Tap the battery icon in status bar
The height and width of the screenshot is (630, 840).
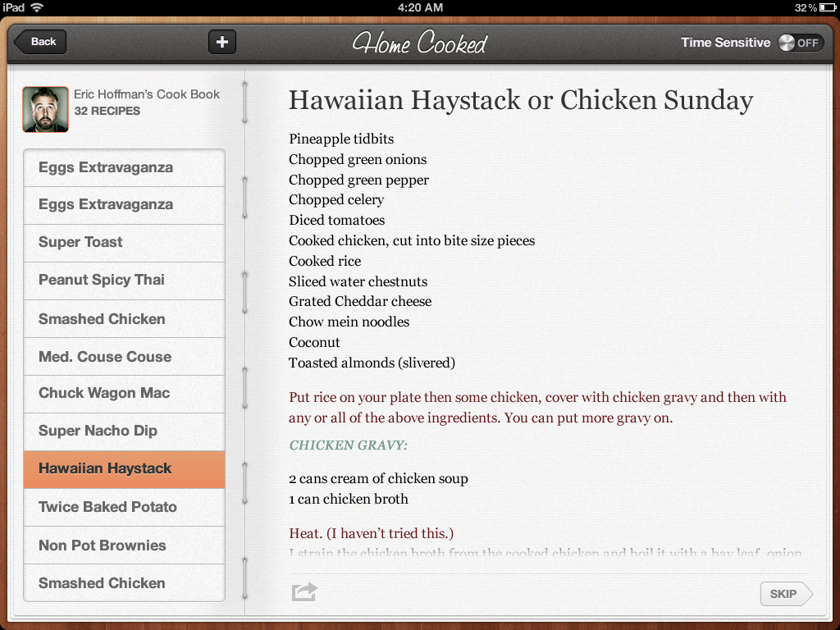pyautogui.click(x=827, y=7)
